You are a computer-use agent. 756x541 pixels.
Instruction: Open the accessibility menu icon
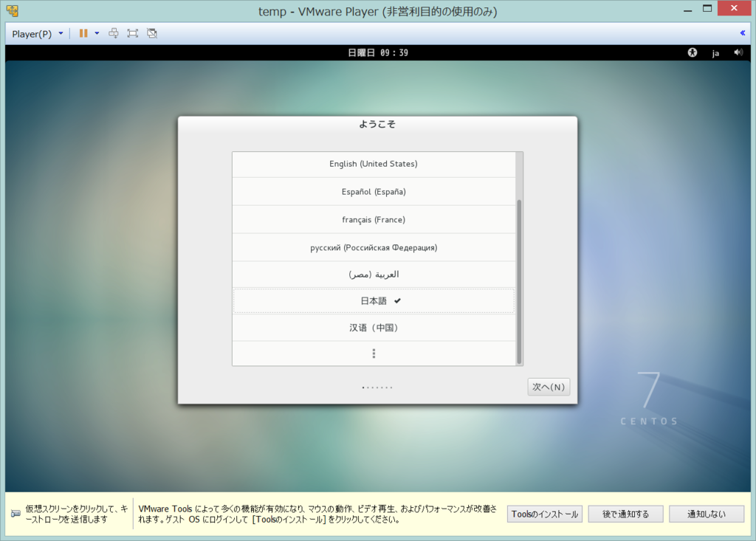click(x=693, y=52)
